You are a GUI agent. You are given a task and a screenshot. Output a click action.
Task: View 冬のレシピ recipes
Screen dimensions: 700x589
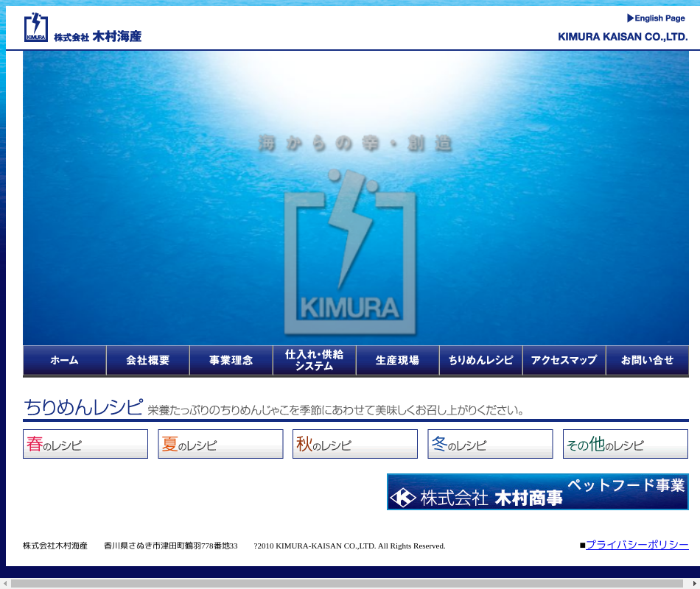(490, 445)
